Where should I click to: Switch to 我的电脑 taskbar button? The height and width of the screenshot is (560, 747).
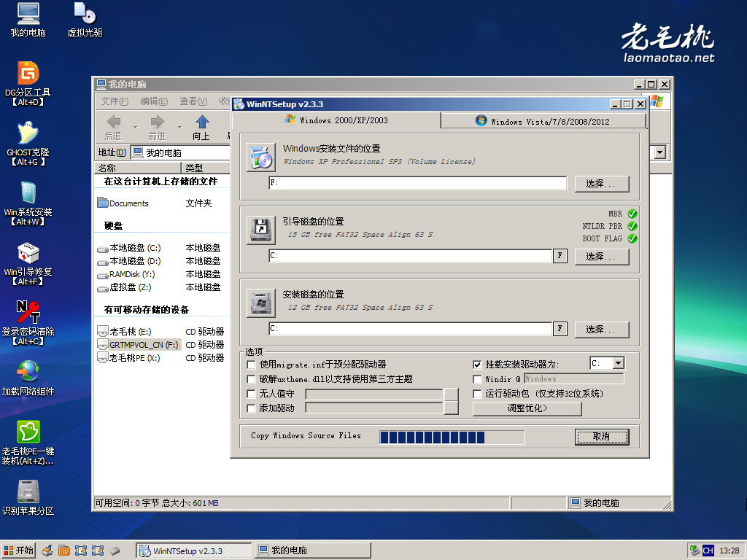pyautogui.click(x=312, y=551)
